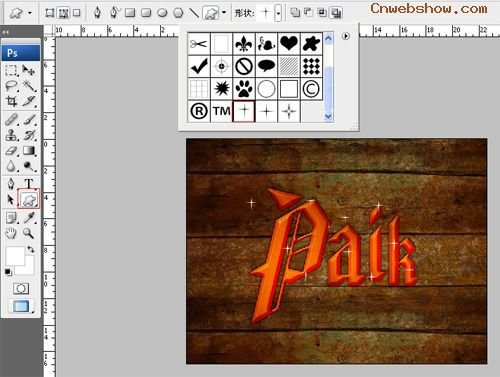Pick the fleur-de-lis shape

click(x=244, y=43)
